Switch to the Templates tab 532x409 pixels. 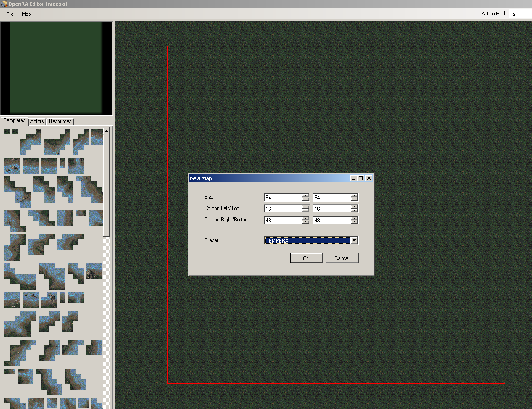[15, 121]
